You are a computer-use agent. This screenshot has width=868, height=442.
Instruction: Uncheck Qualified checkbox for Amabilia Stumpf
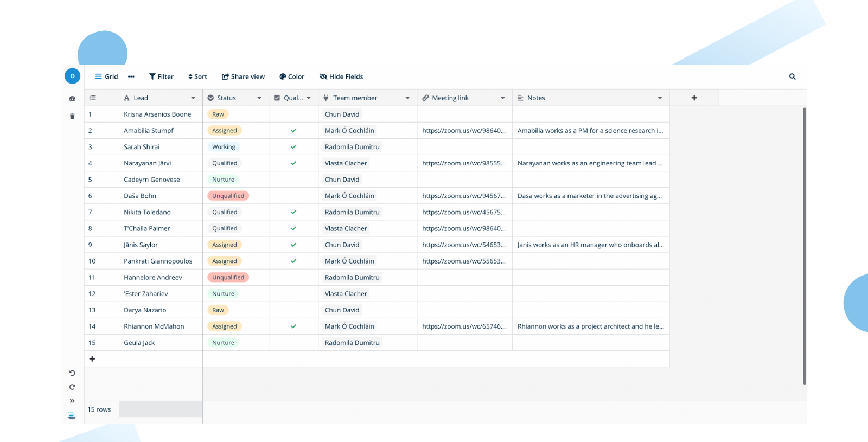point(293,131)
